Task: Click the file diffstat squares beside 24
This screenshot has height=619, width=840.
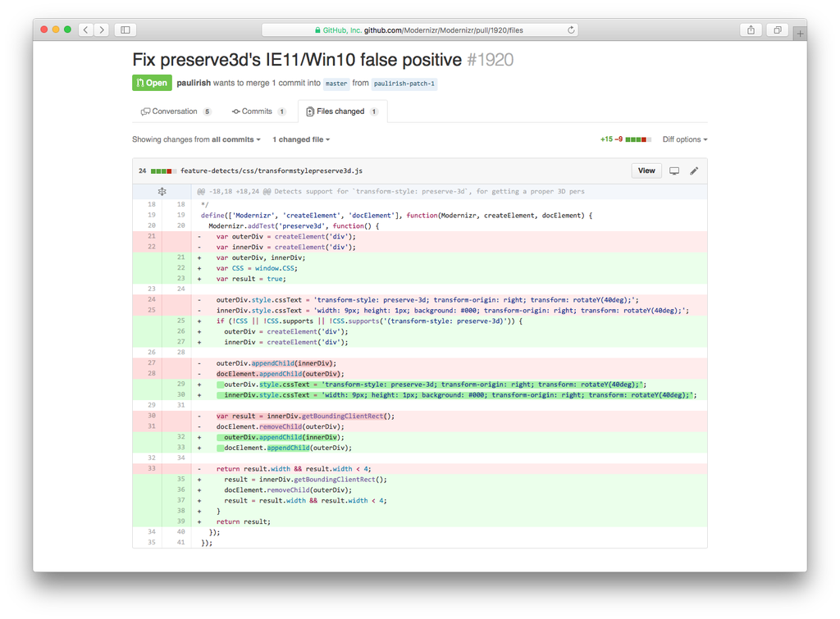Action: tap(163, 171)
